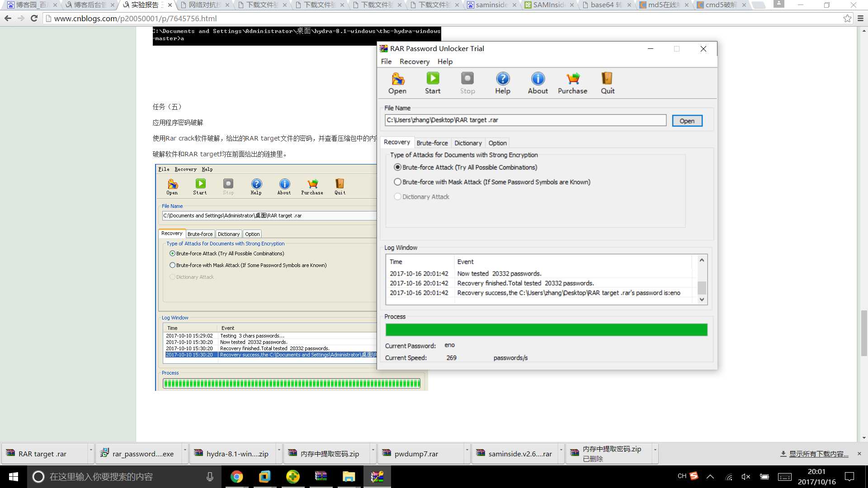The image size is (868, 488).
Task: Open Help from the toolbar
Action: coord(503,83)
